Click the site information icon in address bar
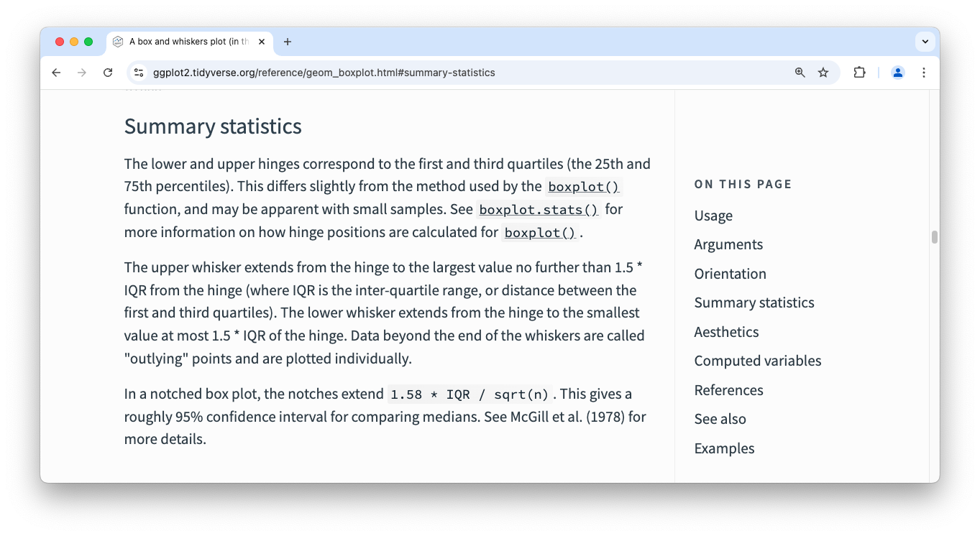The height and width of the screenshot is (536, 980). tap(138, 72)
